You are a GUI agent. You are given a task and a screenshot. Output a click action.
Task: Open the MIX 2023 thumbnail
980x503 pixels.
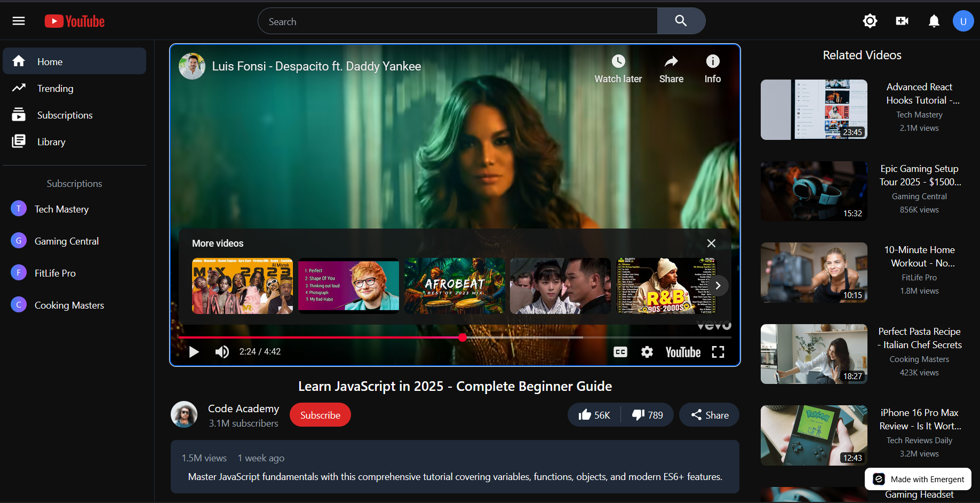coord(242,286)
